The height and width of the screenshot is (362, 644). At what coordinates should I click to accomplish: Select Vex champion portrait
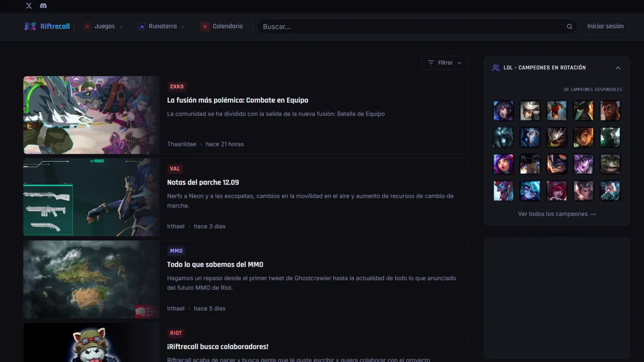coord(530,191)
